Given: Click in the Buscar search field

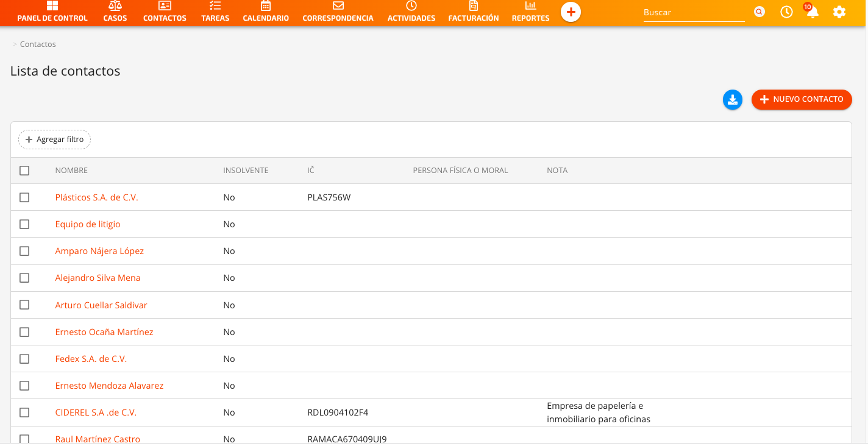Looking at the screenshot, I should (x=694, y=12).
